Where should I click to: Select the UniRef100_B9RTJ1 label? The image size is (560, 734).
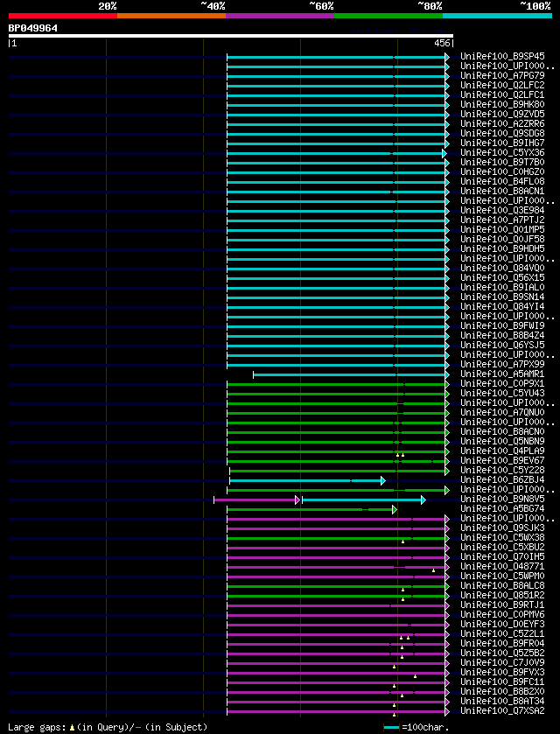(x=502, y=605)
